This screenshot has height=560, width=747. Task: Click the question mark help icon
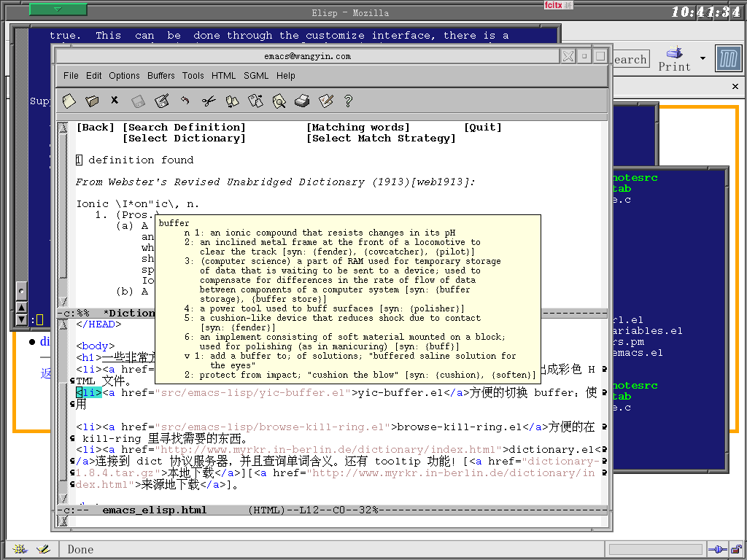(x=349, y=101)
